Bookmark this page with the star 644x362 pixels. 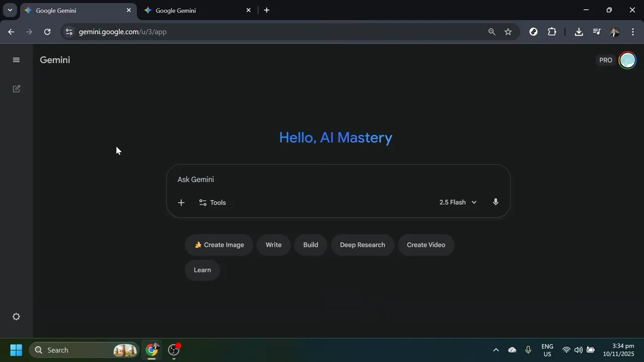click(508, 32)
